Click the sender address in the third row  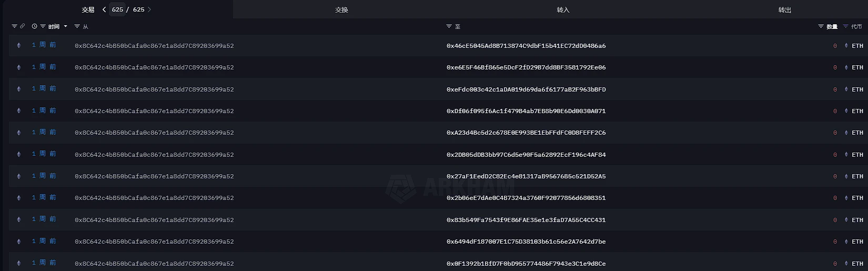[154, 89]
